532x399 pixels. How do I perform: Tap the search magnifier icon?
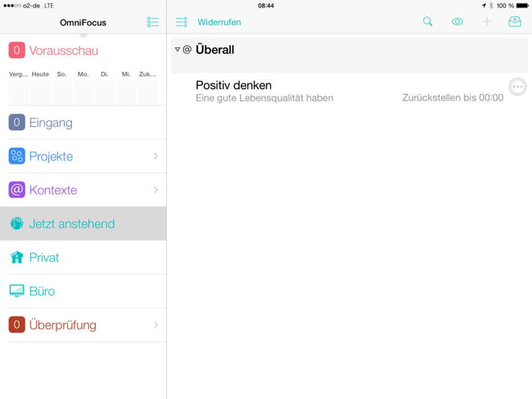pyautogui.click(x=427, y=22)
